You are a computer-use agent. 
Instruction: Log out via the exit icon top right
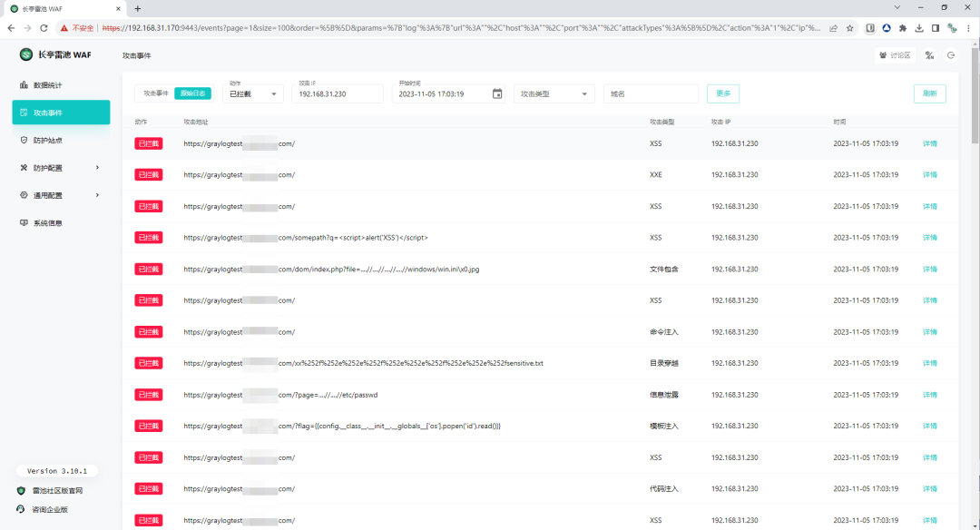[951, 55]
